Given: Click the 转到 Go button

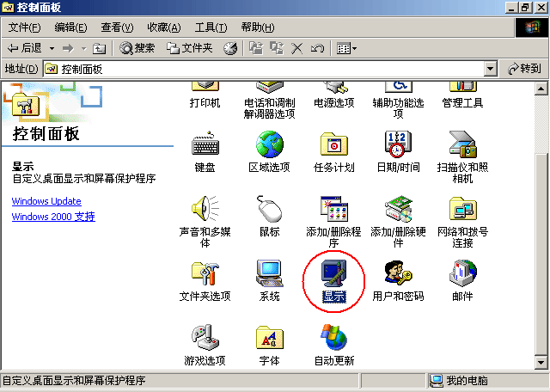Looking at the screenshot, I should pos(524,69).
